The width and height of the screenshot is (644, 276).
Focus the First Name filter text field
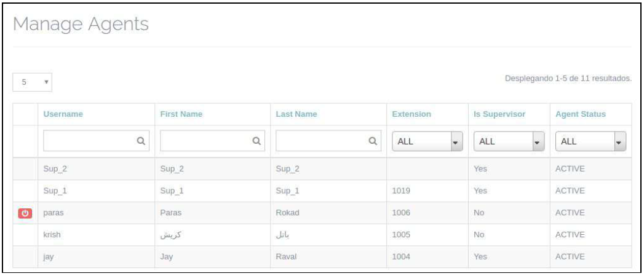205,141
